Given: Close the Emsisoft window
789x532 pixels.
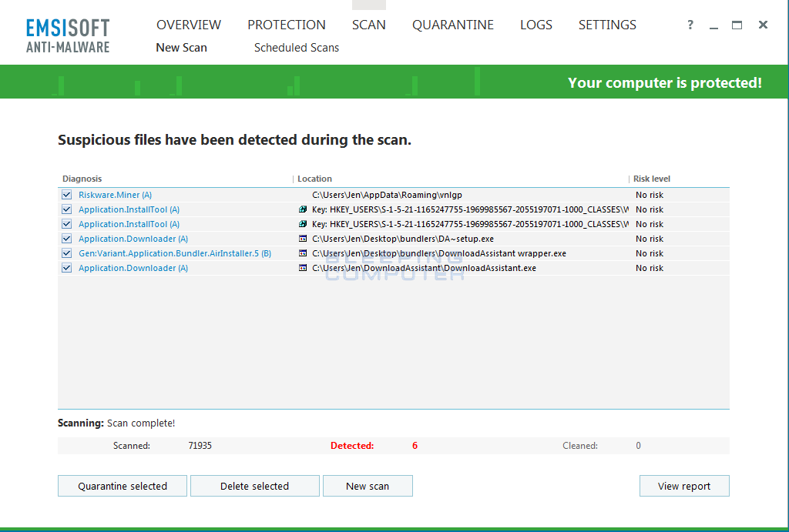Looking at the screenshot, I should pyautogui.click(x=763, y=25).
